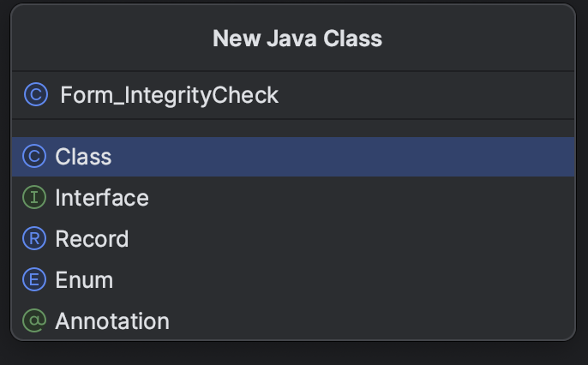588x365 pixels.
Task: Click the green Annotation @ icon
Action: point(33,321)
